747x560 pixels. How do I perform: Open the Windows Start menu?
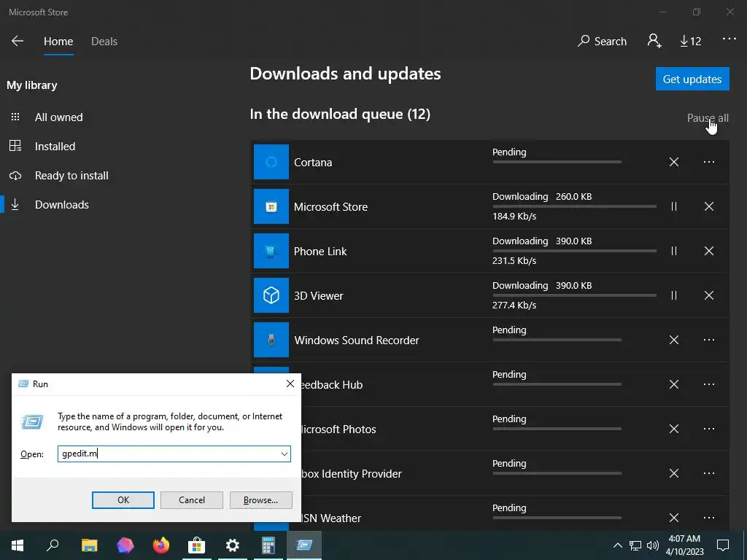[18, 545]
